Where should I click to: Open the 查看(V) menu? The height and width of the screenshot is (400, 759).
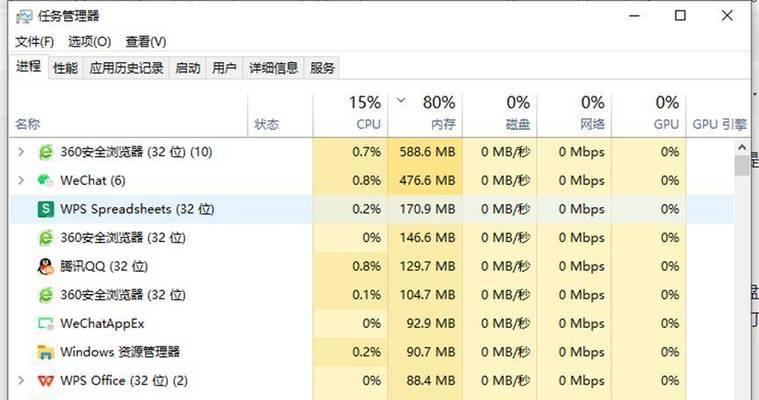click(x=146, y=42)
